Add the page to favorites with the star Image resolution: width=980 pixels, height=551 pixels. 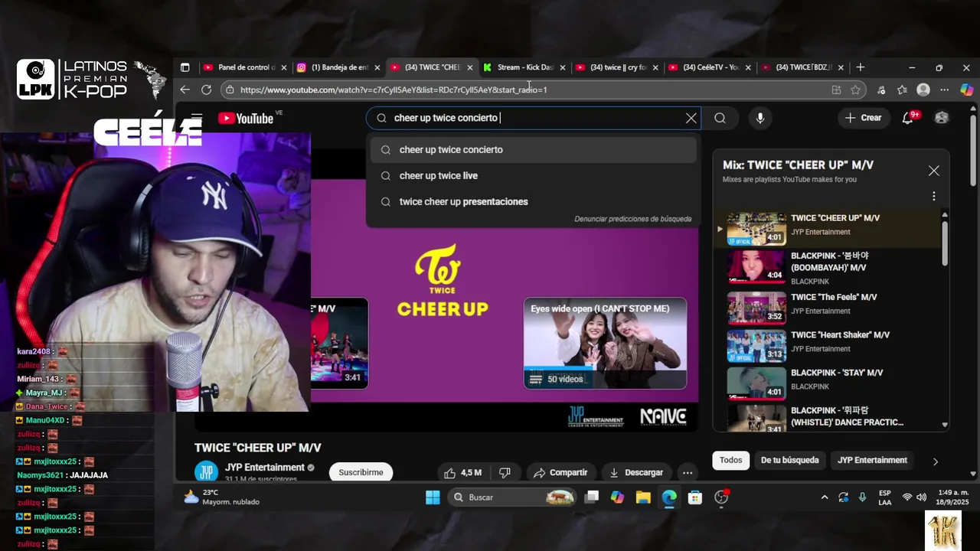[x=855, y=90]
